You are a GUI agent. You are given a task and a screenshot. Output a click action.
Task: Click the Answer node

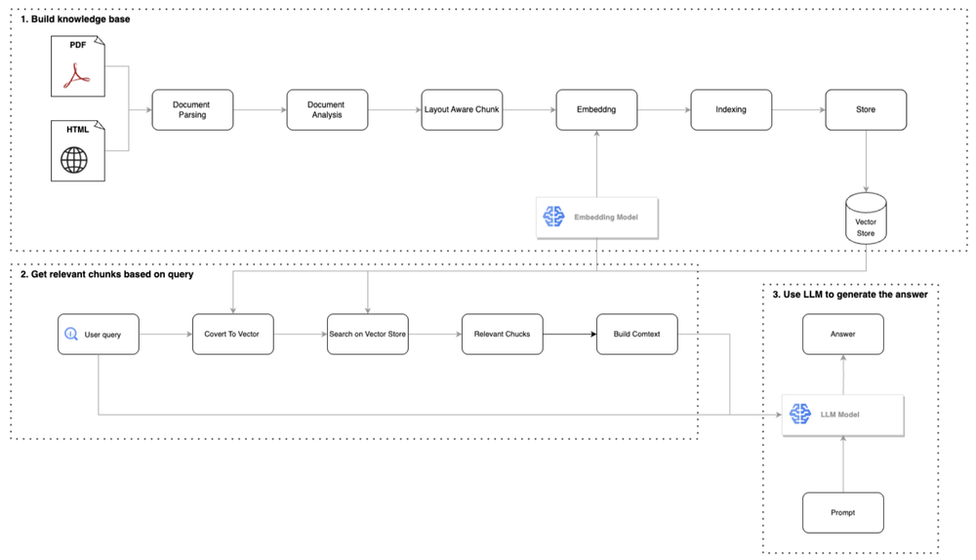(x=843, y=334)
